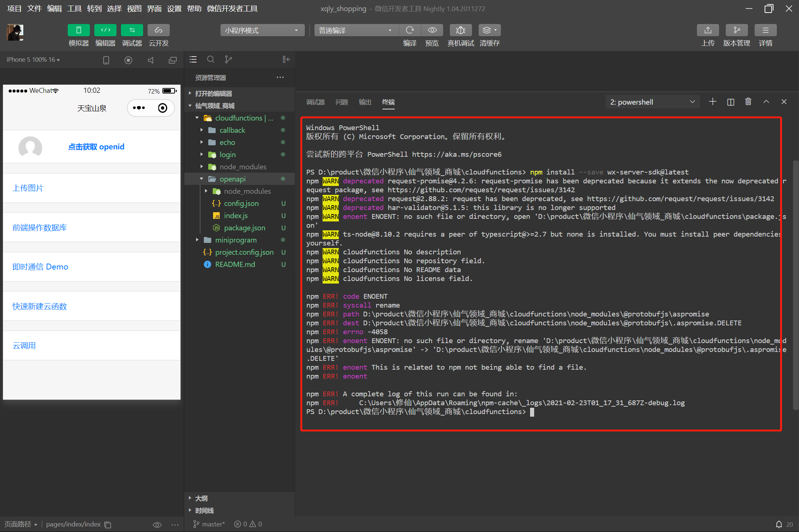Open source control branch icon
The width and height of the screenshot is (799, 532).
click(229, 60)
